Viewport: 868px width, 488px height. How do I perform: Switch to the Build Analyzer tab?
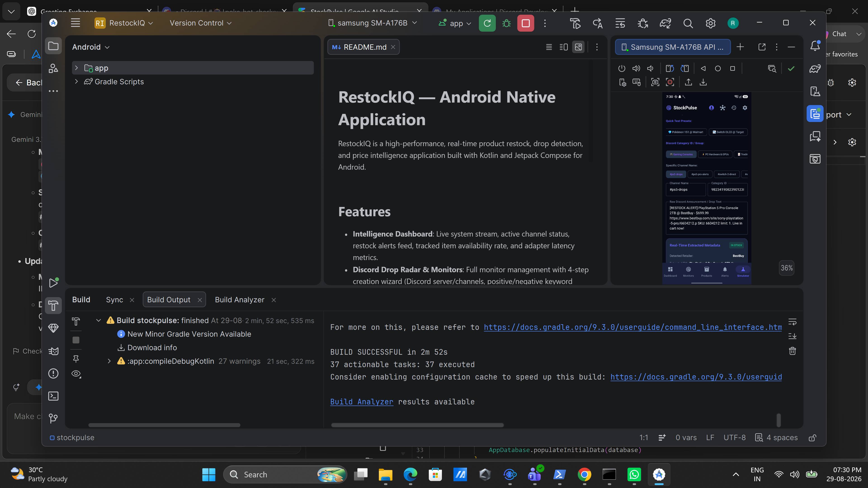click(x=240, y=300)
